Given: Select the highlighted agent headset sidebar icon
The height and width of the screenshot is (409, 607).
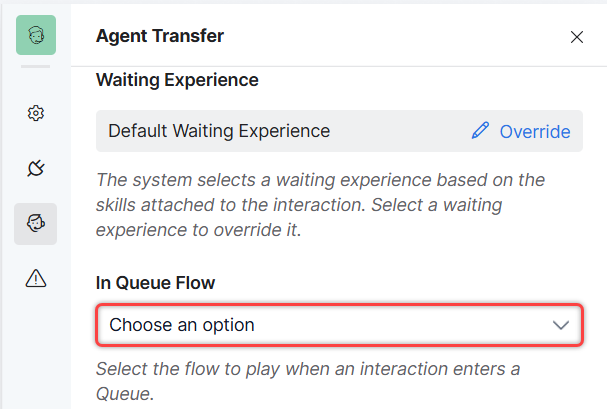Looking at the screenshot, I should coord(36,224).
